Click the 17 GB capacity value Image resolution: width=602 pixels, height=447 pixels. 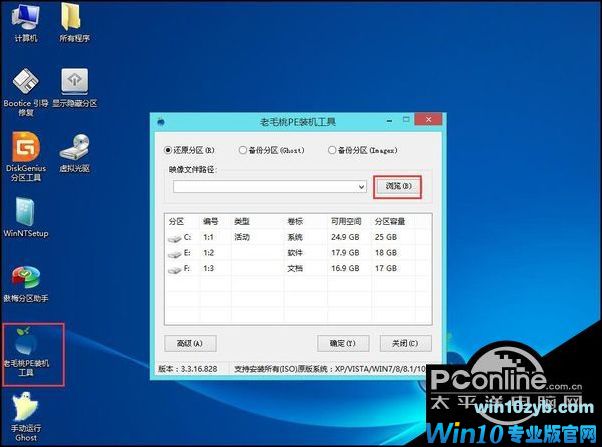(x=386, y=268)
